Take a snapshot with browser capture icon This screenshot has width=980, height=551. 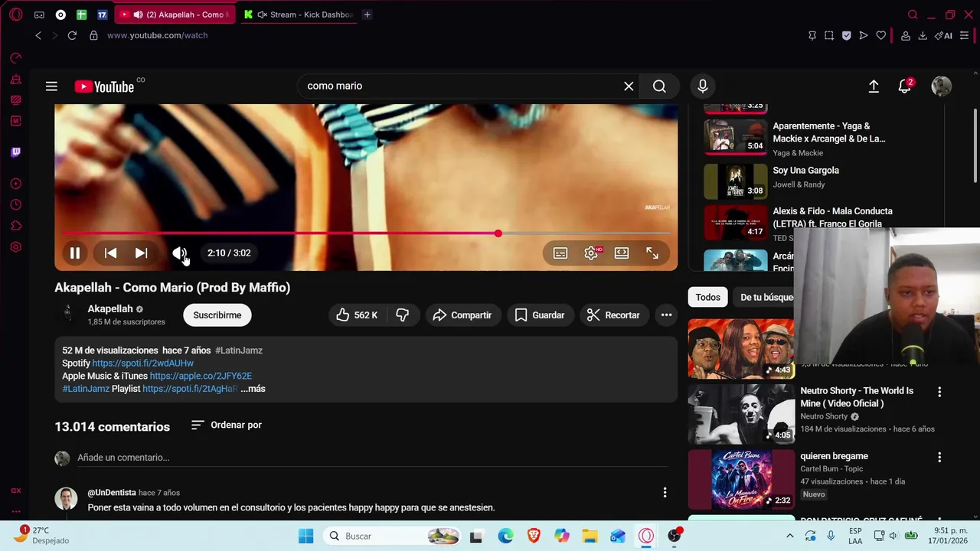click(829, 35)
